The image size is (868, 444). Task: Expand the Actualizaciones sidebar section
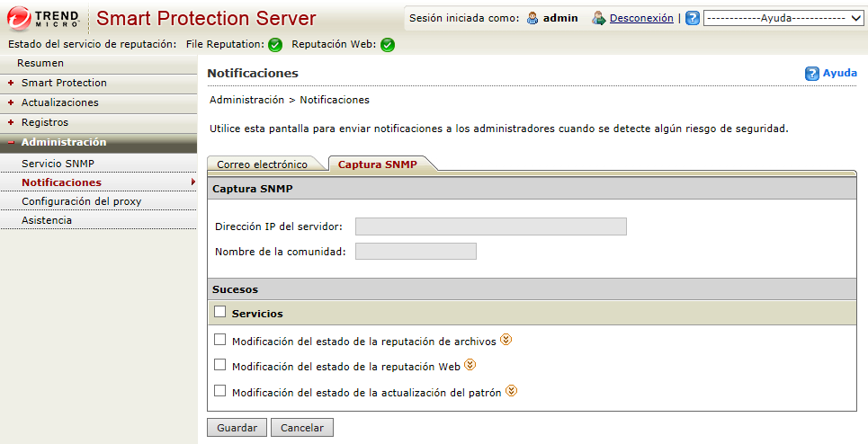(x=59, y=102)
